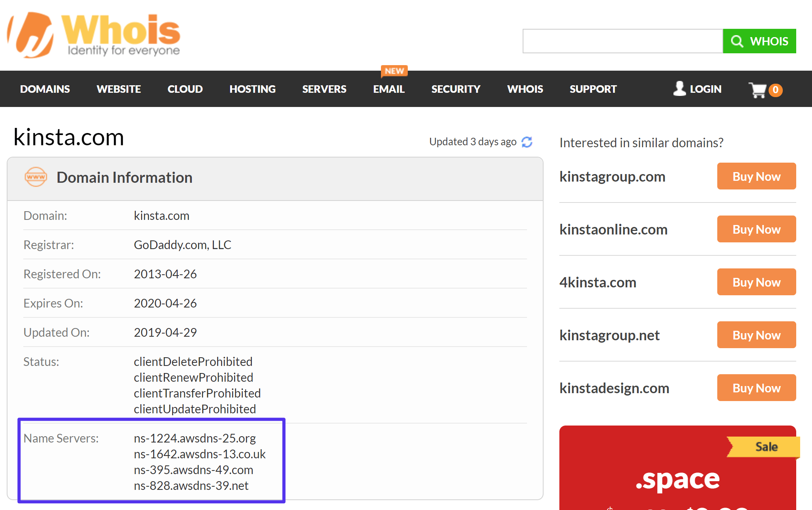Select the SUPPORT navigation item
Viewport: 812px width, 510px height.
(x=593, y=89)
